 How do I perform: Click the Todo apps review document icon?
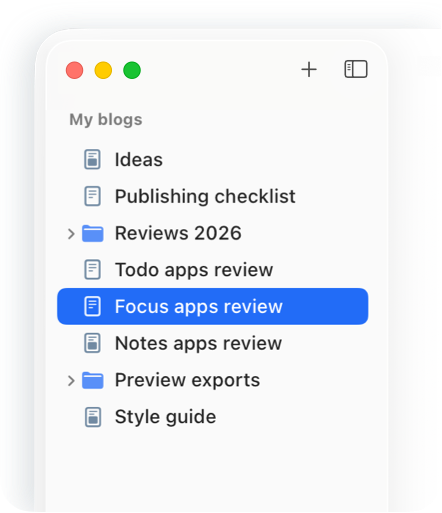click(92, 269)
